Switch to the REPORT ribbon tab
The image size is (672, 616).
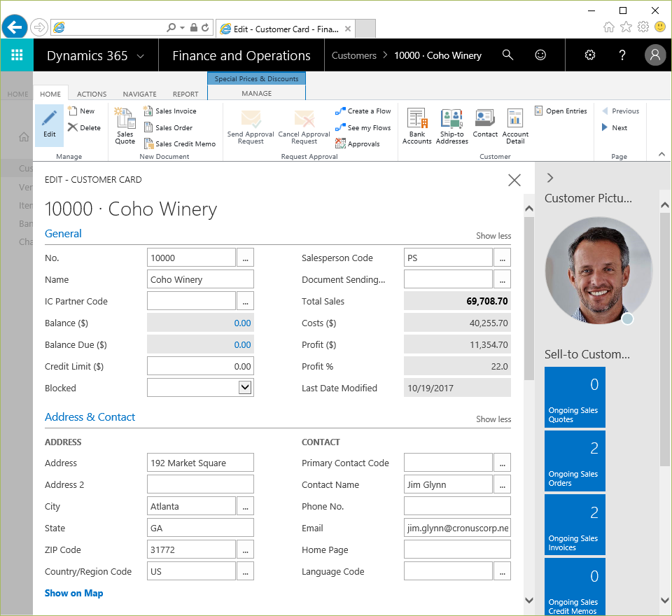pyautogui.click(x=185, y=94)
